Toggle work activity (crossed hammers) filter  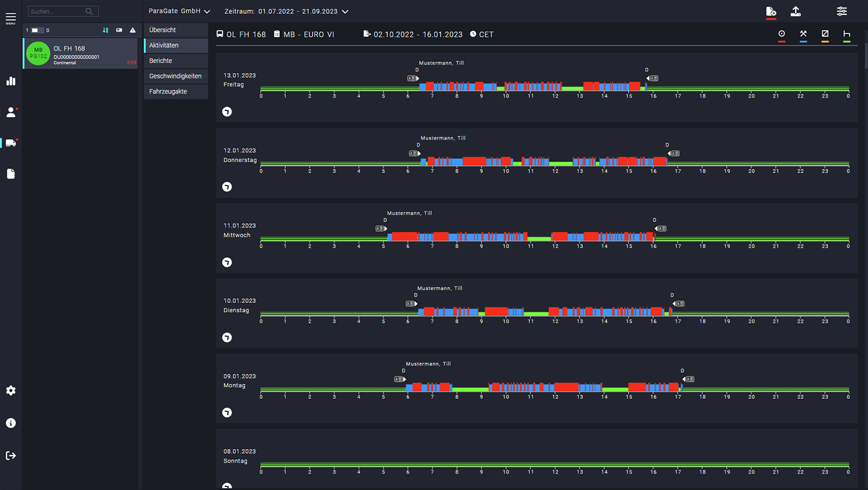pyautogui.click(x=803, y=34)
